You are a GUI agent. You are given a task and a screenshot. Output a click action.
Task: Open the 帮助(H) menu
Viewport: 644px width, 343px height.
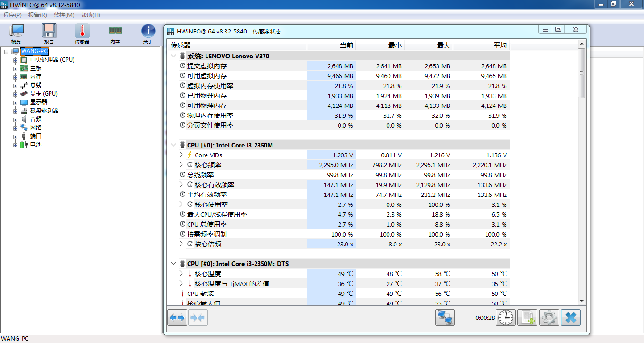pos(91,15)
